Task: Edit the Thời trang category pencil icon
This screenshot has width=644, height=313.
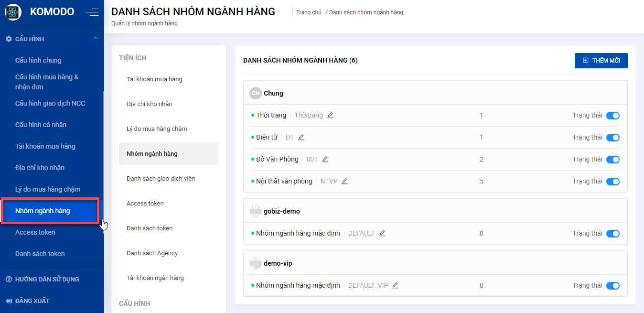Action: click(330, 115)
